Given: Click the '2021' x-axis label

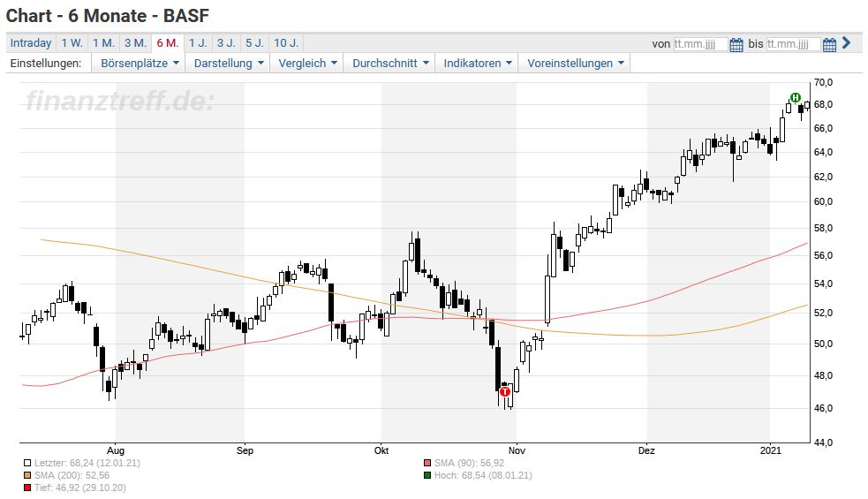Looking at the screenshot, I should (x=771, y=450).
